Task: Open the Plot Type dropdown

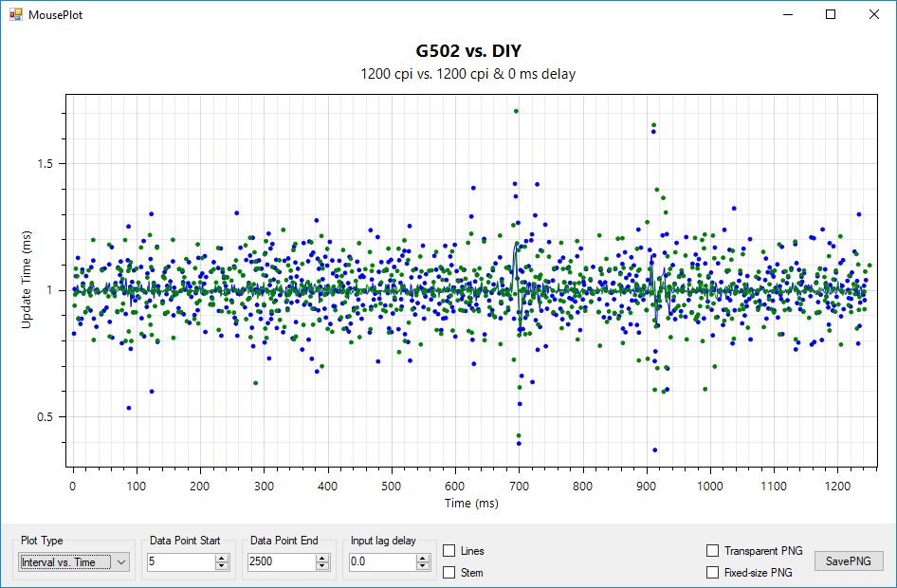Action: (x=74, y=562)
